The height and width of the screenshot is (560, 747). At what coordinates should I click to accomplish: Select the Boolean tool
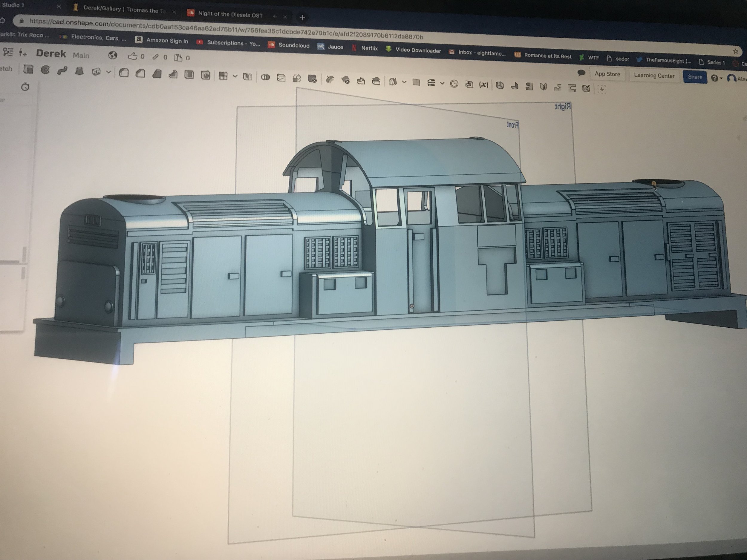[265, 77]
